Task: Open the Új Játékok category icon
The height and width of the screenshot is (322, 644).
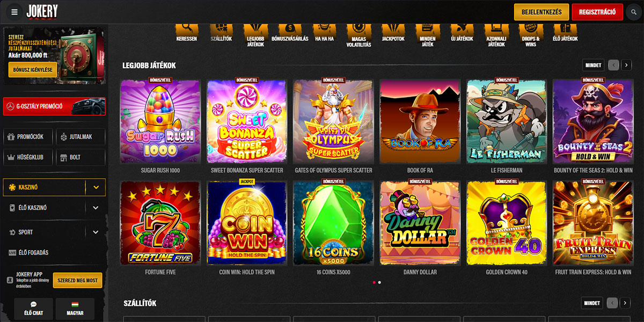Action: pyautogui.click(x=462, y=27)
